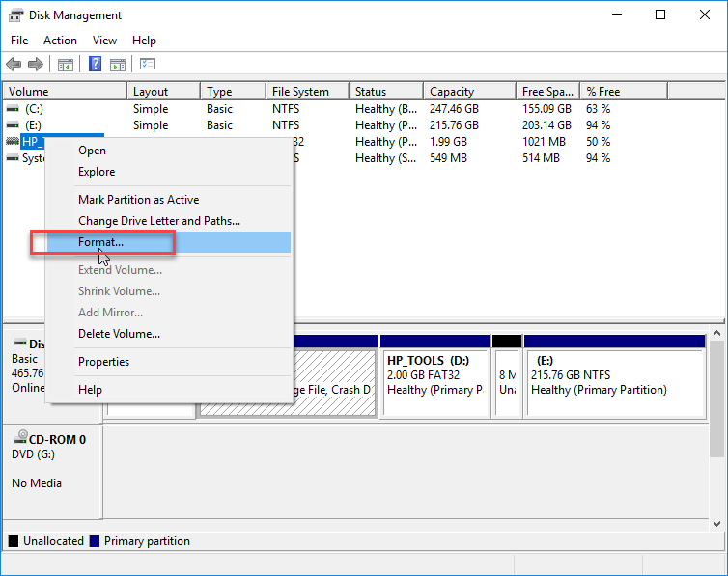
Task: Choose Change Drive Letter and Paths...
Action: pyautogui.click(x=158, y=221)
